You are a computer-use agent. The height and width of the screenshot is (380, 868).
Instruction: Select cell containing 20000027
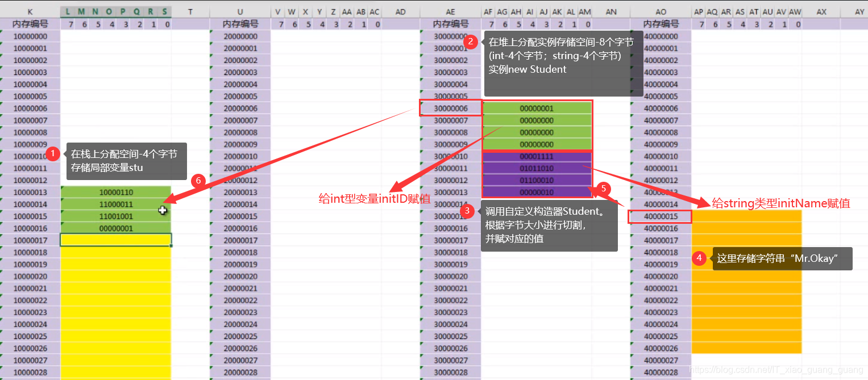coord(240,360)
